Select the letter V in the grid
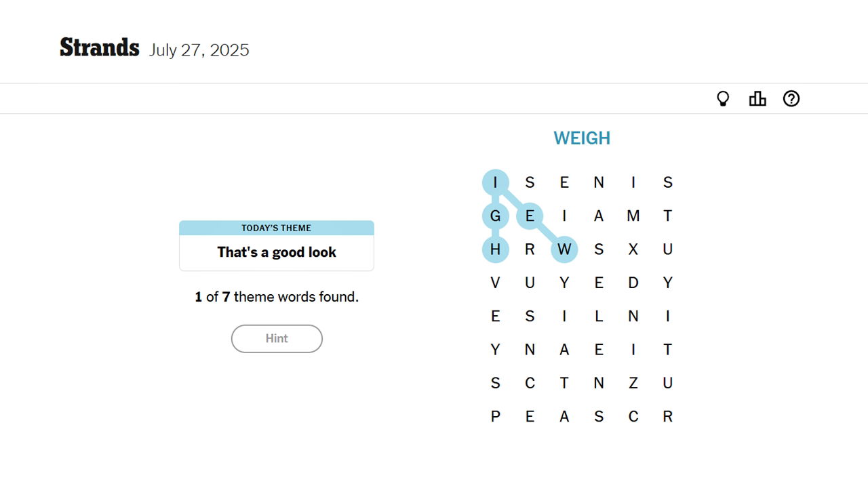The image size is (868, 488). [x=496, y=283]
